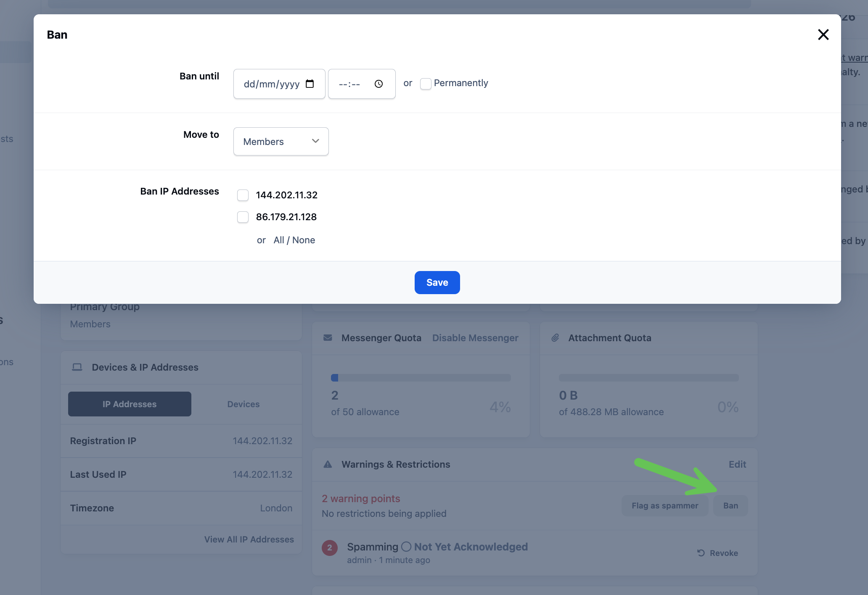Check the 144.202.11.32 IP address box
The image size is (868, 595).
click(x=243, y=195)
